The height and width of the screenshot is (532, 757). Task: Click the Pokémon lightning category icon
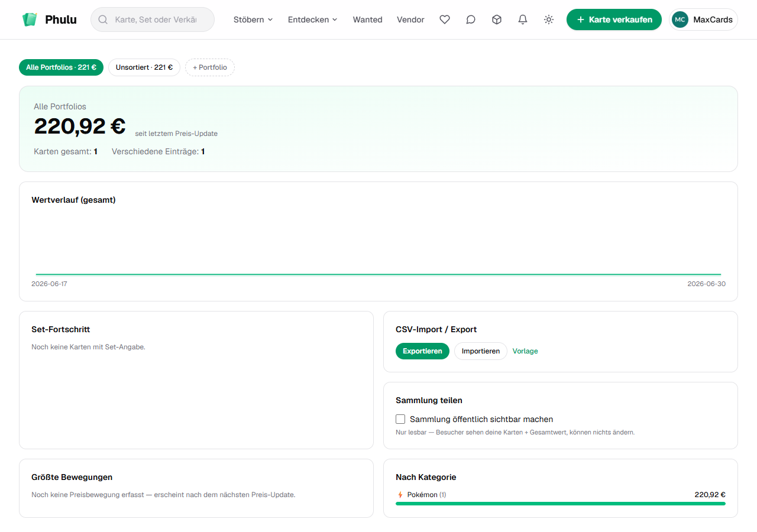point(400,495)
